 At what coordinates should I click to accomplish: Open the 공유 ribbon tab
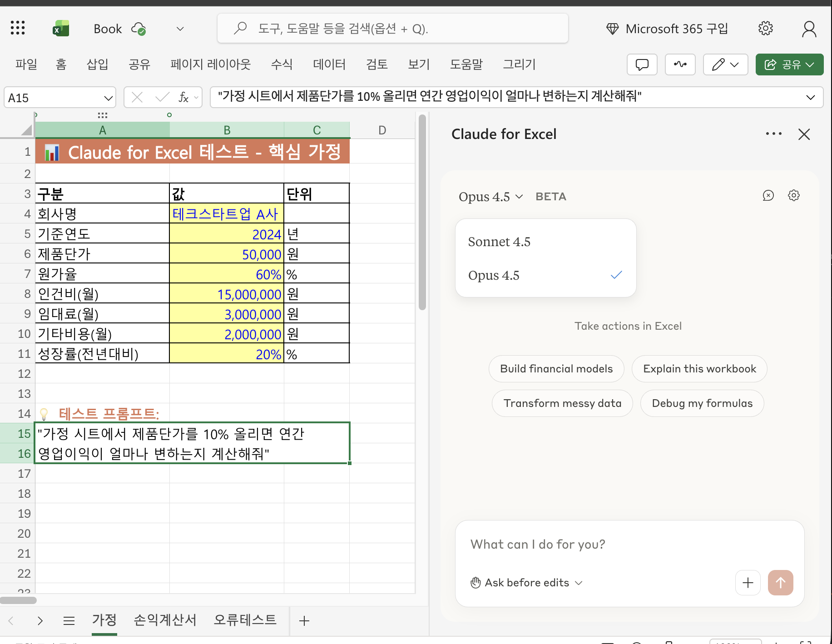[139, 64]
